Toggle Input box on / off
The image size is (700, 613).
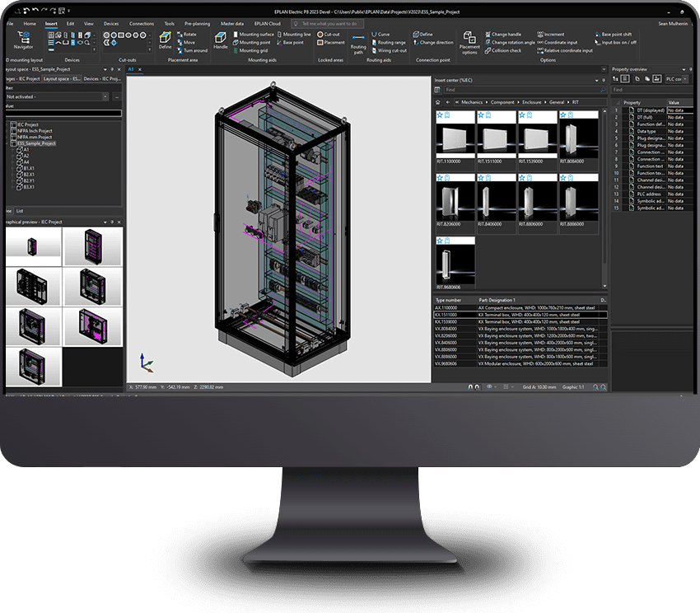click(x=616, y=43)
